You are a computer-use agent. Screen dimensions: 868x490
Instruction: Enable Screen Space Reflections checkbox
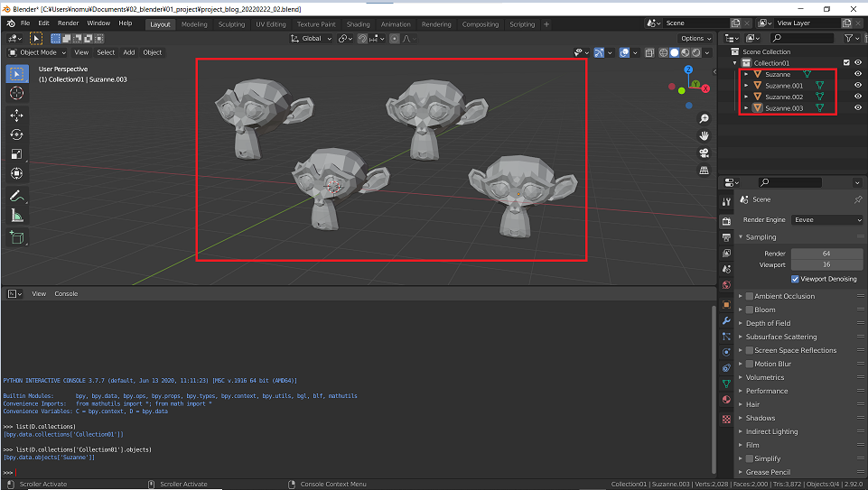pyautogui.click(x=750, y=350)
